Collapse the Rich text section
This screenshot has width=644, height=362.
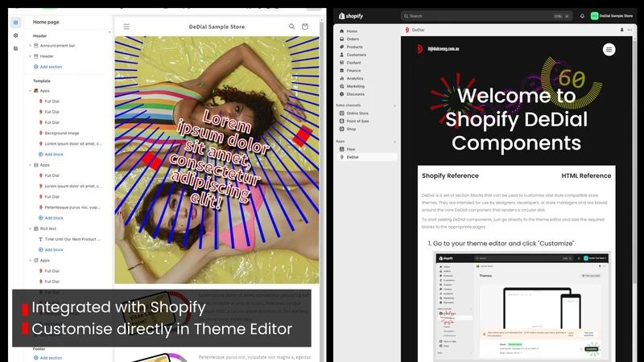tap(30, 228)
